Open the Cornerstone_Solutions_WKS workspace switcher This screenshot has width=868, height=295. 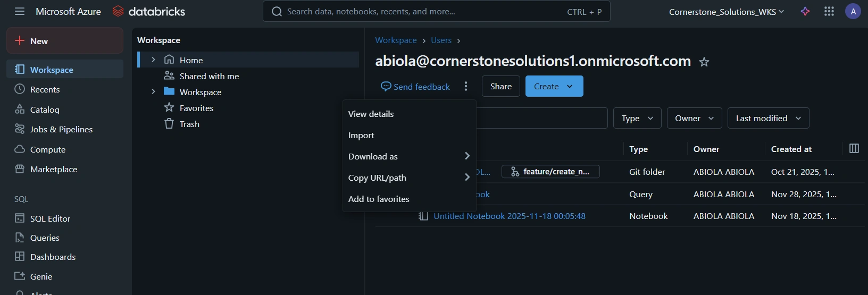[x=727, y=12]
